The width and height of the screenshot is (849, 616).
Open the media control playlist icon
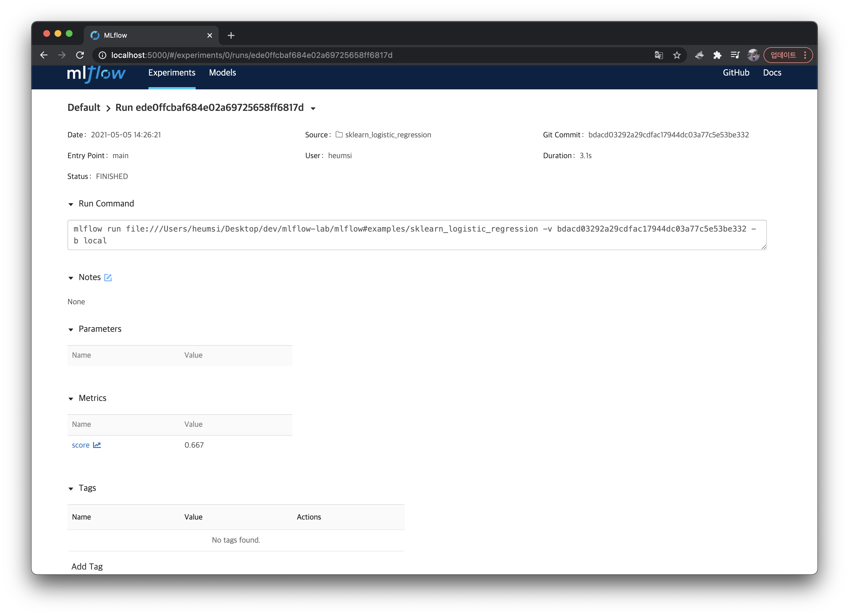pyautogui.click(x=735, y=55)
